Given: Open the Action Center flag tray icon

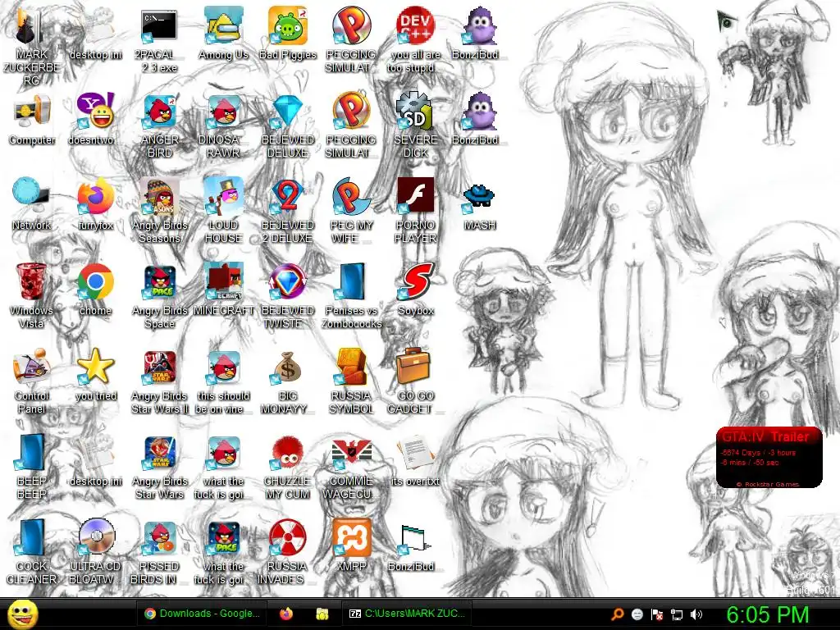Looking at the screenshot, I should [657, 614].
